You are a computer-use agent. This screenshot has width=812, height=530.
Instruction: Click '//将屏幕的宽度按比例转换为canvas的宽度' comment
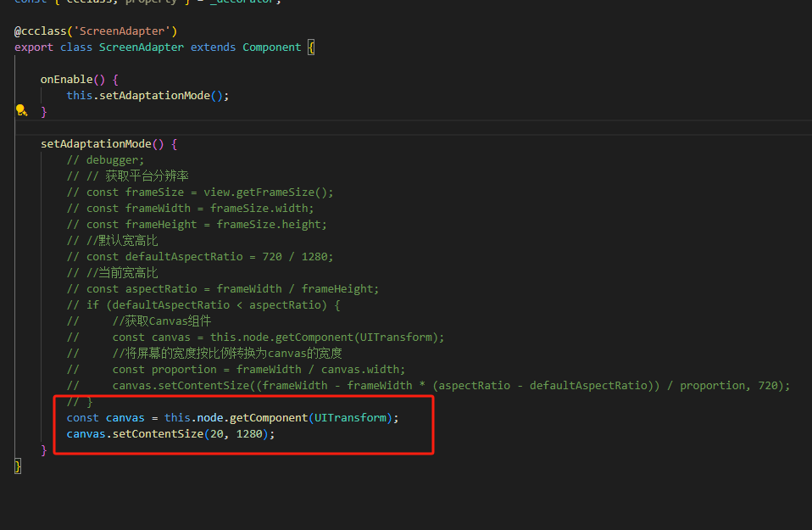click(x=227, y=353)
